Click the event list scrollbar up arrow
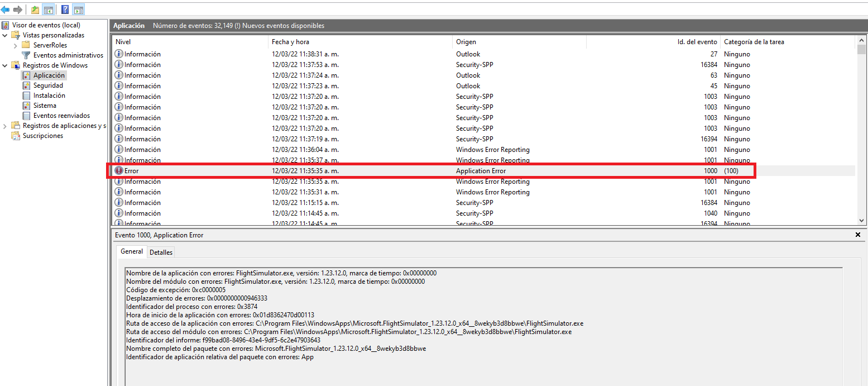Viewport: 868px width, 386px height. point(861,41)
